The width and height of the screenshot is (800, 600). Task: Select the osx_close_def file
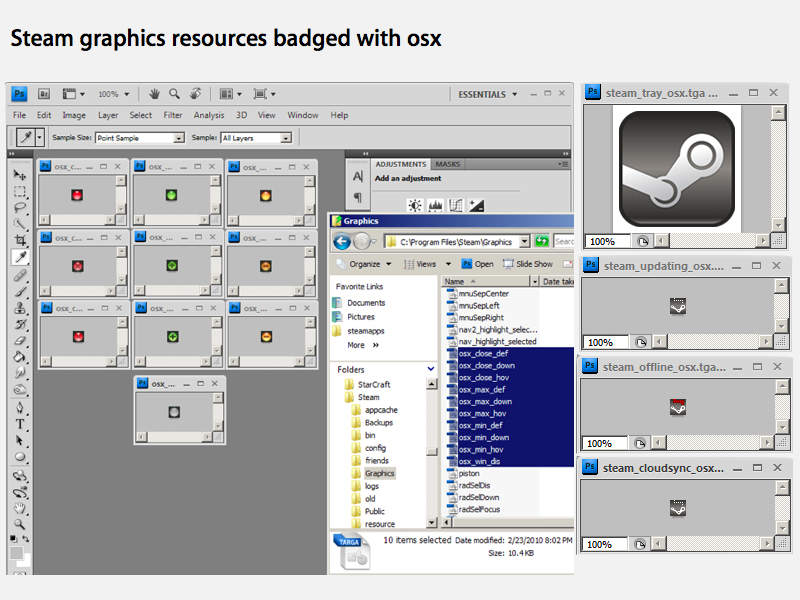tap(483, 354)
